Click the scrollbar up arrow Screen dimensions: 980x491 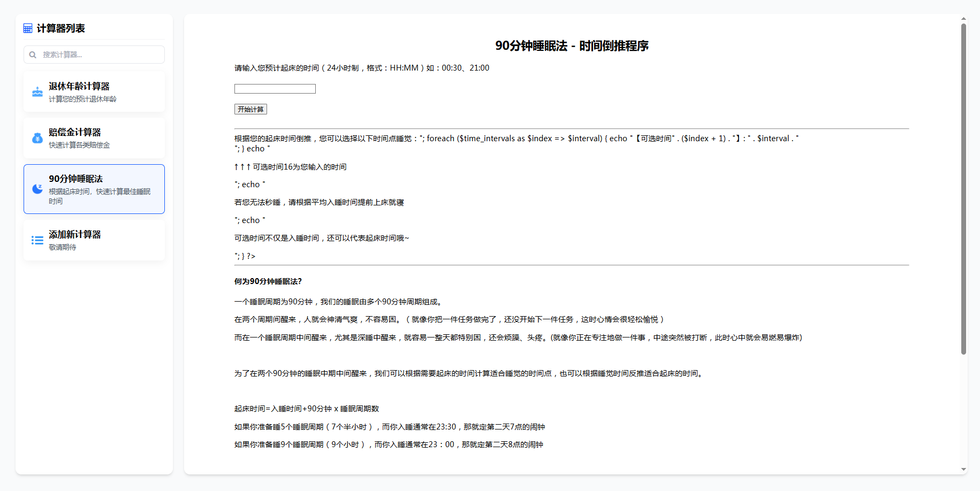coord(963,19)
